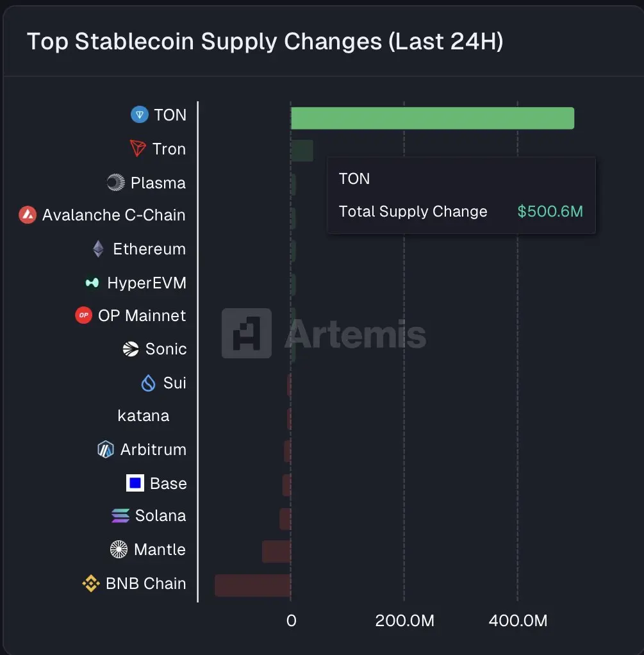Screen dimensions: 644x655
Task: Click the Sui droplet icon
Action: click(x=148, y=383)
